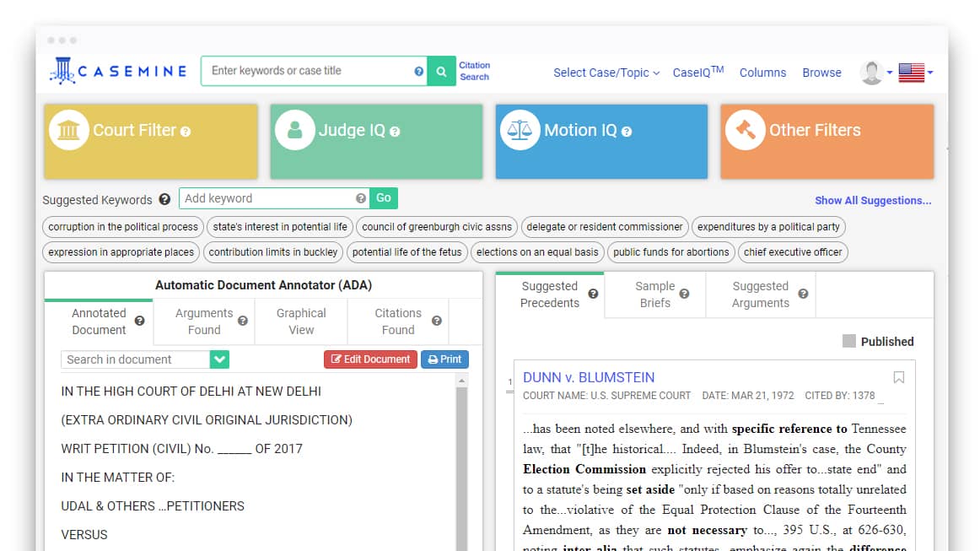This screenshot has height=551, width=980.
Task: Click the help icon inside search box
Action: click(x=418, y=72)
